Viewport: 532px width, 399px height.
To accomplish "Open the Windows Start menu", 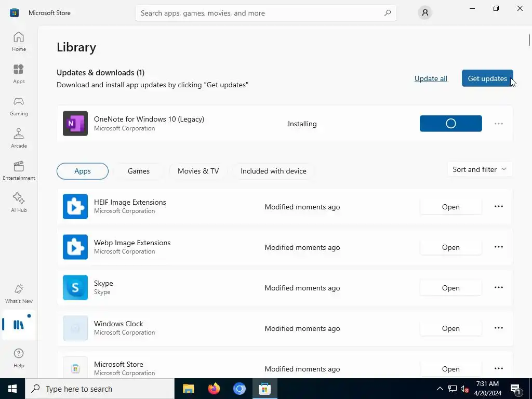I will (12, 389).
